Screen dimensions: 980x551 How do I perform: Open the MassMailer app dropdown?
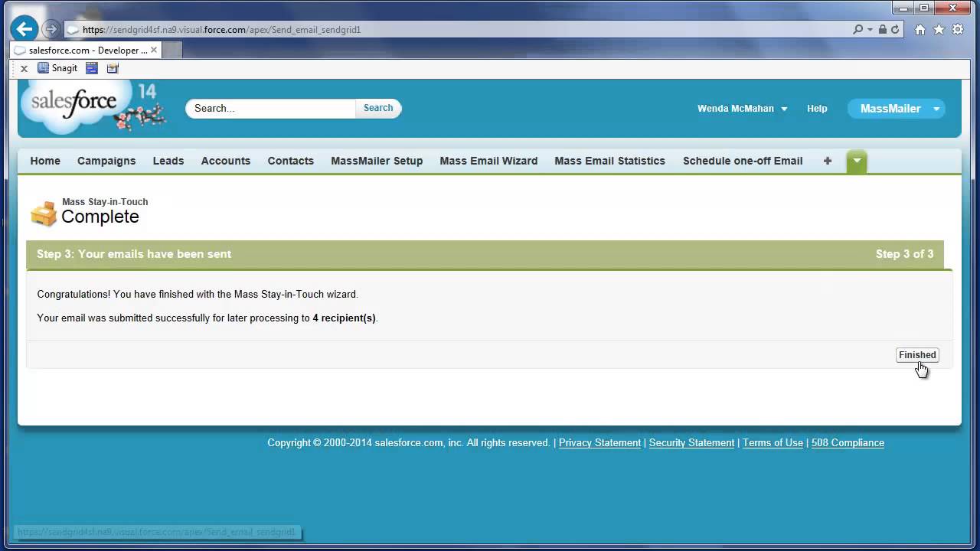(897, 109)
